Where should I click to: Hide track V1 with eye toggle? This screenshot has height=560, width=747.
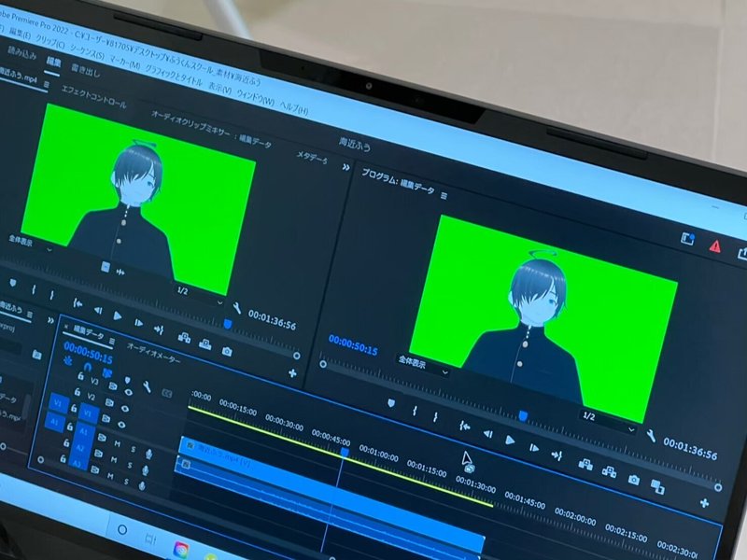coord(121,425)
